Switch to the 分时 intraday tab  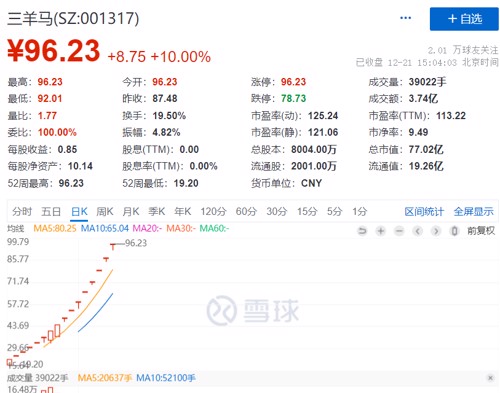pos(22,211)
